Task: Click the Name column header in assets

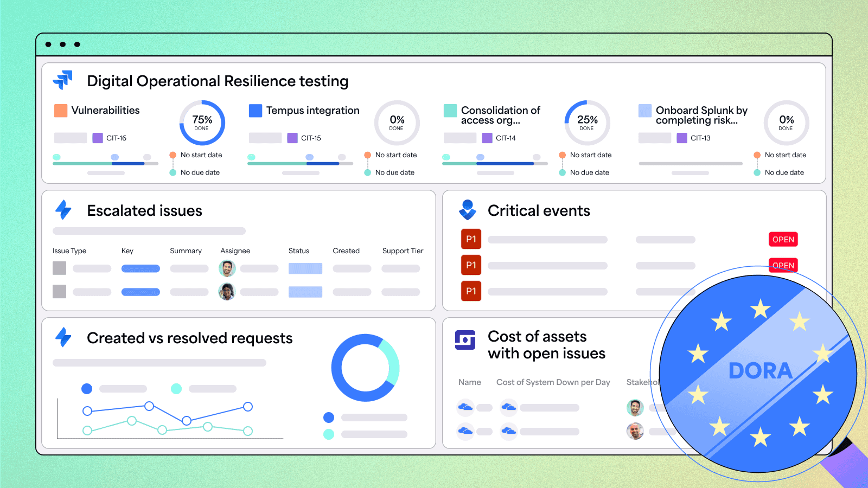Action: 470,382
